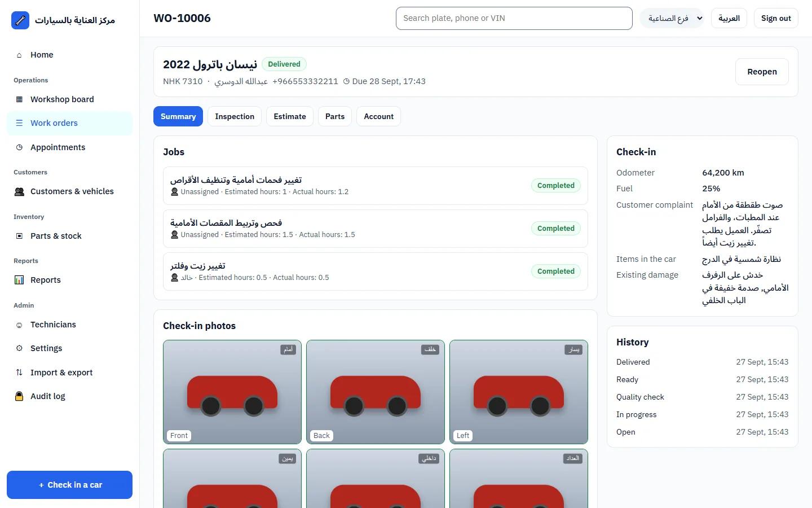The image size is (812, 508).
Task: Open the Parts tab
Action: (x=335, y=116)
